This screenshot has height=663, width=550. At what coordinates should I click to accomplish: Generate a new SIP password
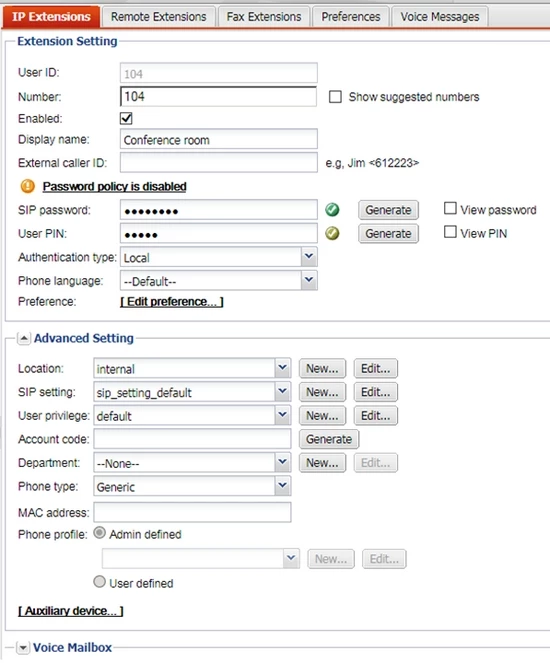click(x=388, y=210)
